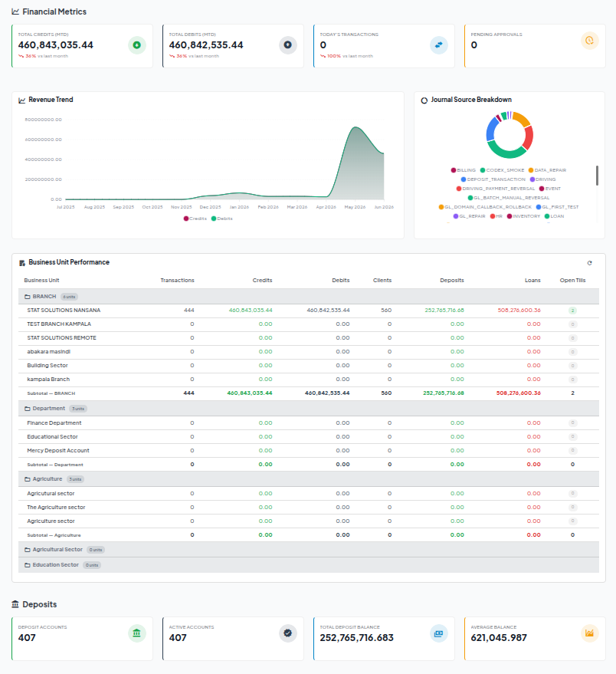Screen dimensions: 616x674
Task: Click the Active Accounts verified badge icon
Action: coord(288,633)
